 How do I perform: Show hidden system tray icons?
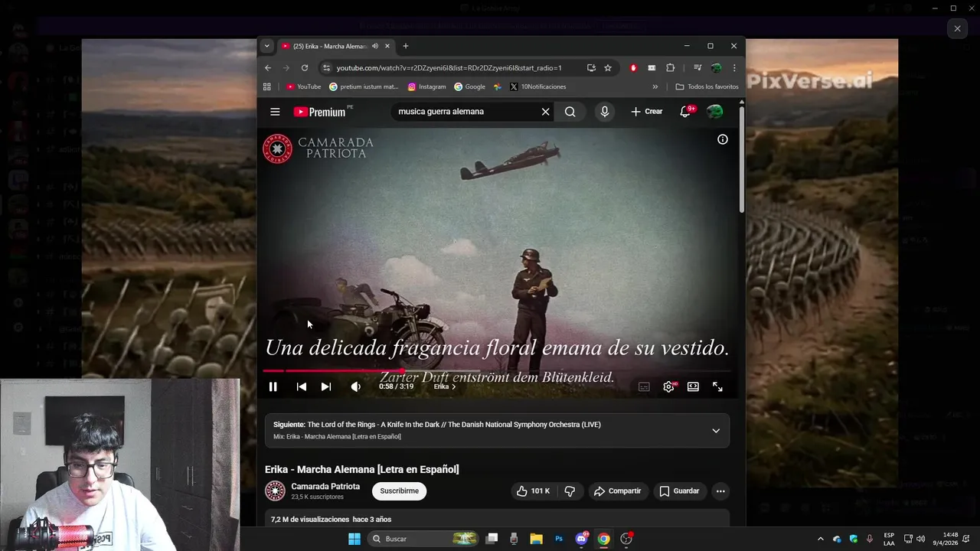click(820, 539)
